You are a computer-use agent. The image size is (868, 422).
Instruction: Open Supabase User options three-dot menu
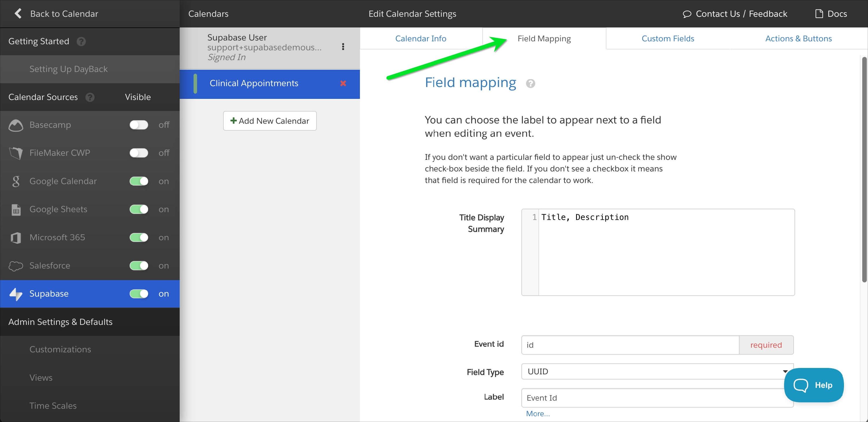[343, 47]
